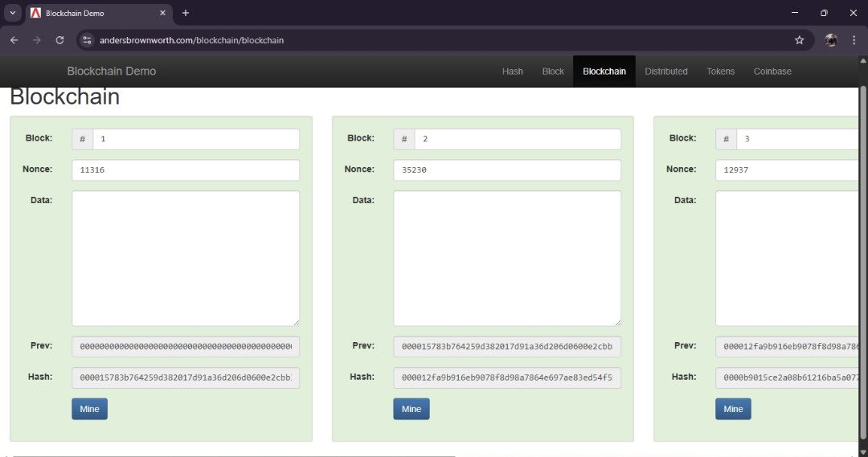This screenshot has height=457, width=868.
Task: Restore down the browser window
Action: click(x=825, y=13)
